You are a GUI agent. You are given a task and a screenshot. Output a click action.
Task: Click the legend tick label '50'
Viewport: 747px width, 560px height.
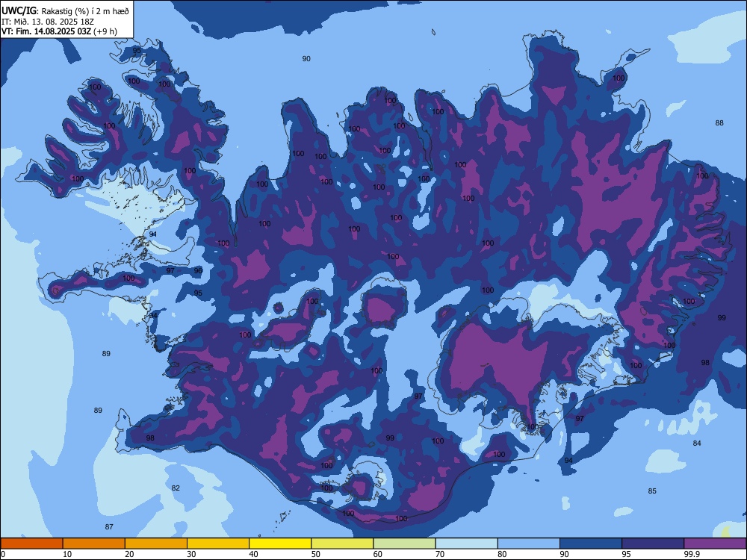tap(315, 554)
